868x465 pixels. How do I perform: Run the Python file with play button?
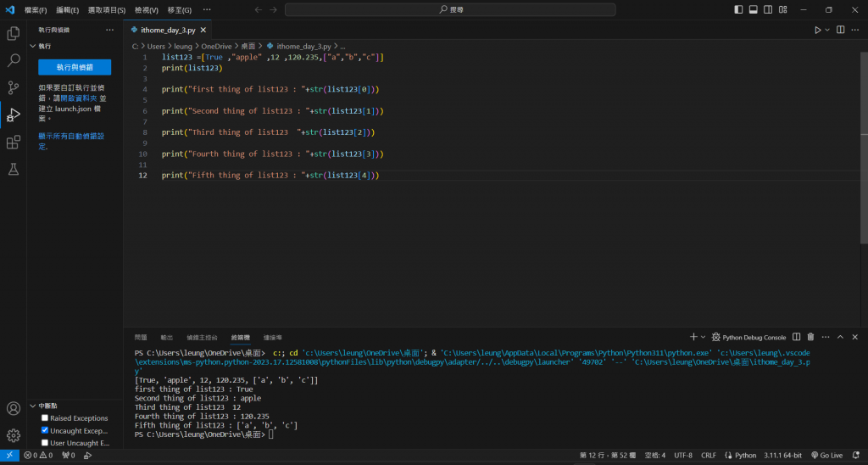point(818,30)
